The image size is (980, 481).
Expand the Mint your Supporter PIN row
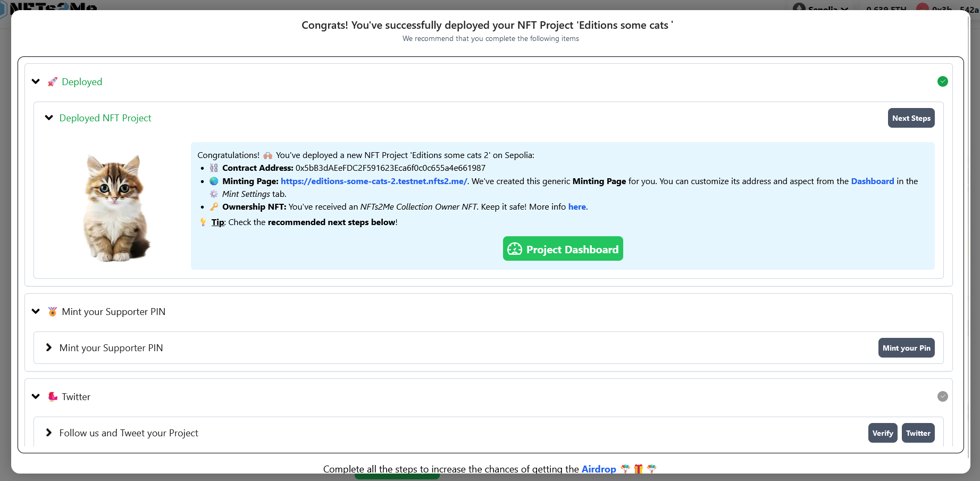[49, 347]
